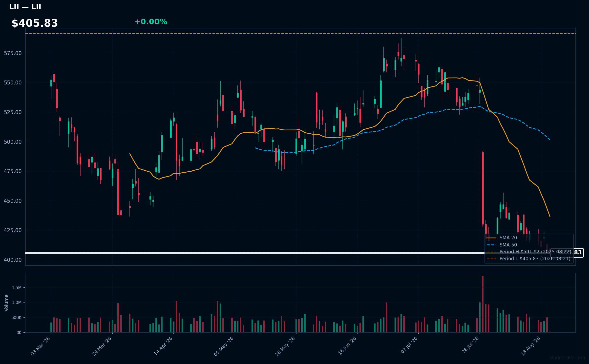Click the 24 Mar '26 date label
Viewport: 589px width, 364px height.
click(x=102, y=346)
